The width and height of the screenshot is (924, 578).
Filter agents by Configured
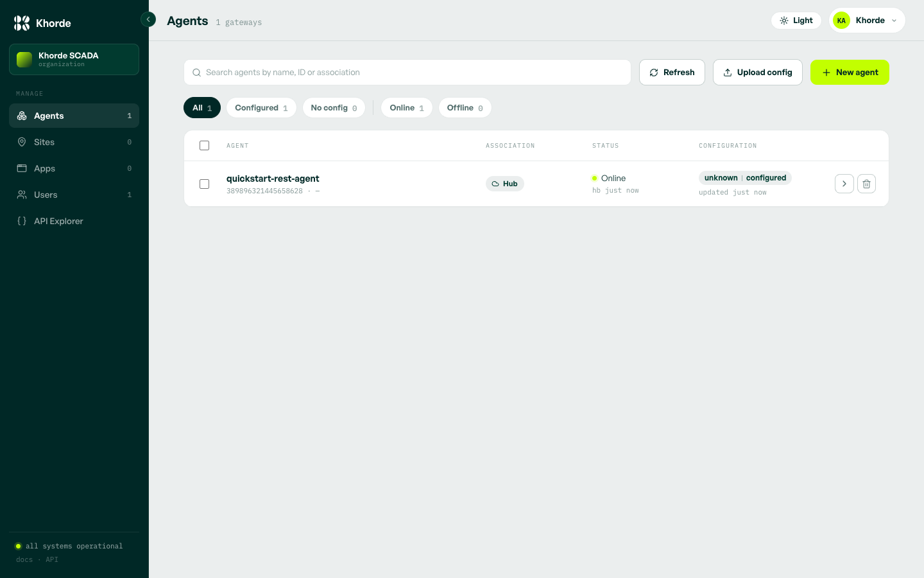coord(261,108)
